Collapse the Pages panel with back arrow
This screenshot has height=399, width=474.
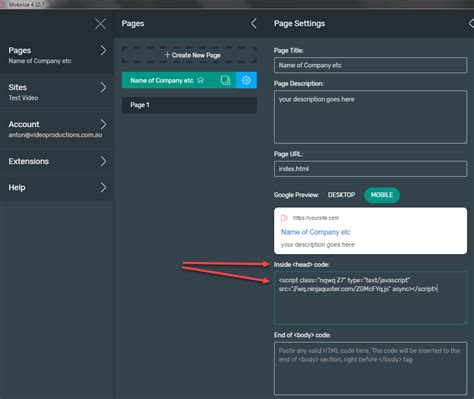pyautogui.click(x=254, y=23)
